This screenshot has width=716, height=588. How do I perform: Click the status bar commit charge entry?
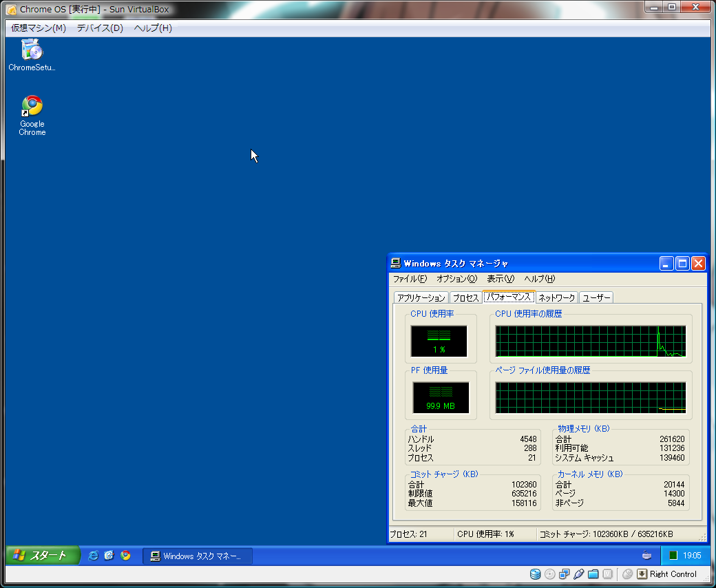(x=607, y=534)
